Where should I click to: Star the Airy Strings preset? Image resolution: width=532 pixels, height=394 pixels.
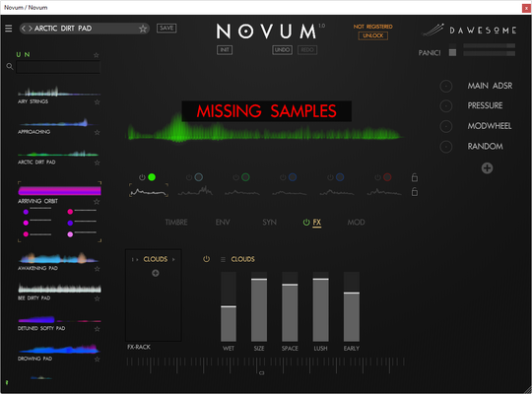[x=97, y=102]
